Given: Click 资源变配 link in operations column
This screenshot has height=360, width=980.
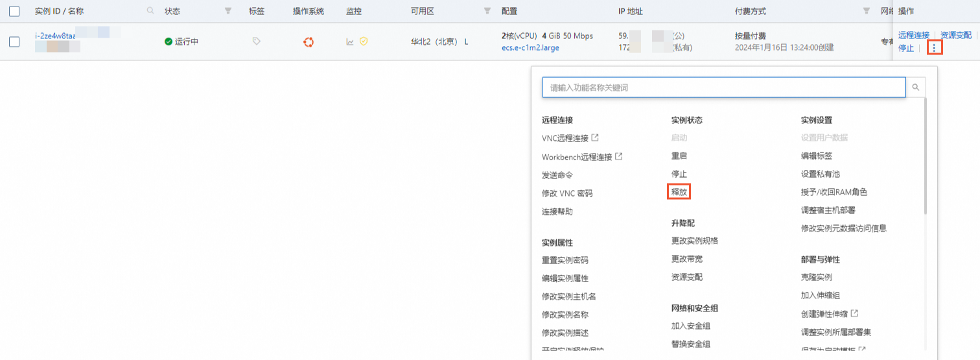Looking at the screenshot, I should click(956, 35).
